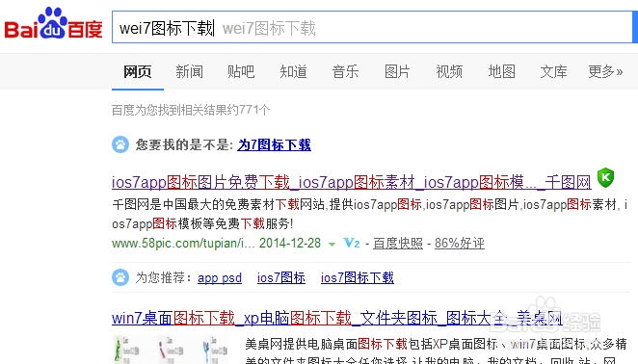Click recommended link app psd
Viewport: 638px width, 364px height.
point(220,277)
